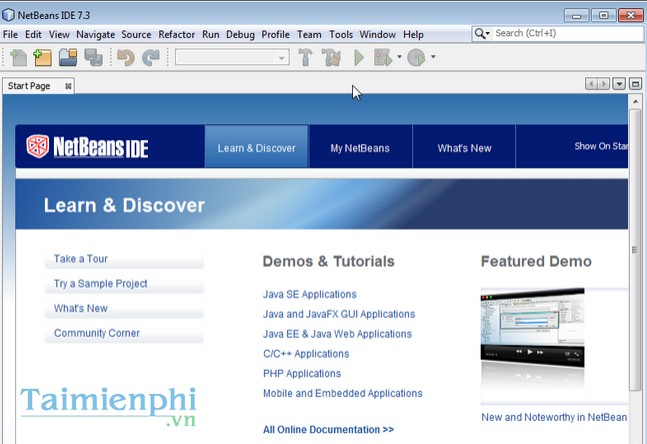Click the Clean and Build icon
This screenshot has width=647, height=444.
[331, 57]
